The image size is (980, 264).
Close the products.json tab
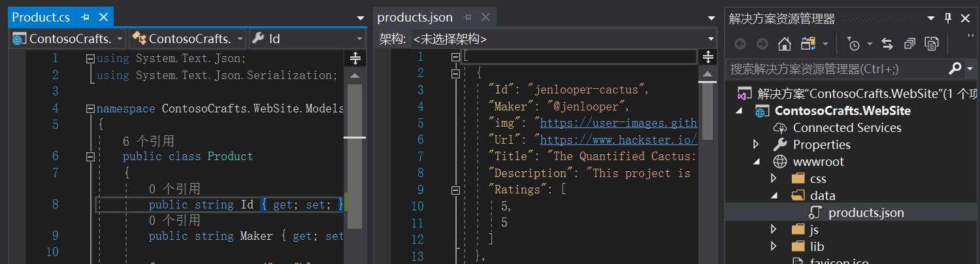tap(484, 17)
